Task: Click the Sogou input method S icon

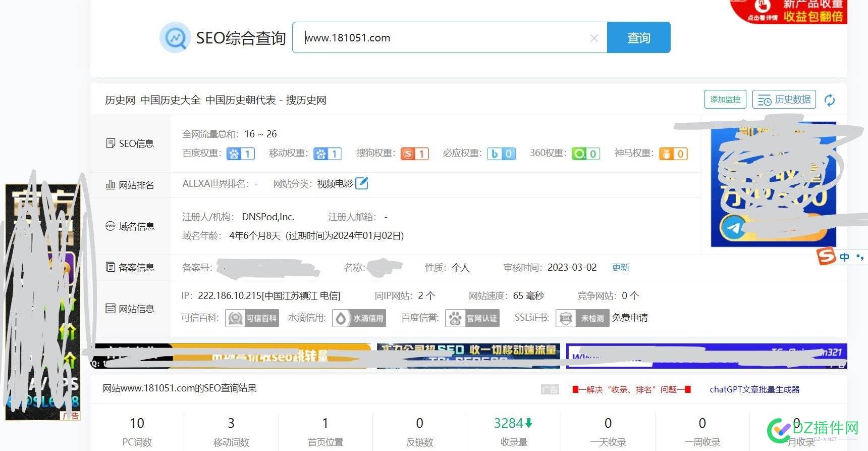Action: (x=826, y=257)
